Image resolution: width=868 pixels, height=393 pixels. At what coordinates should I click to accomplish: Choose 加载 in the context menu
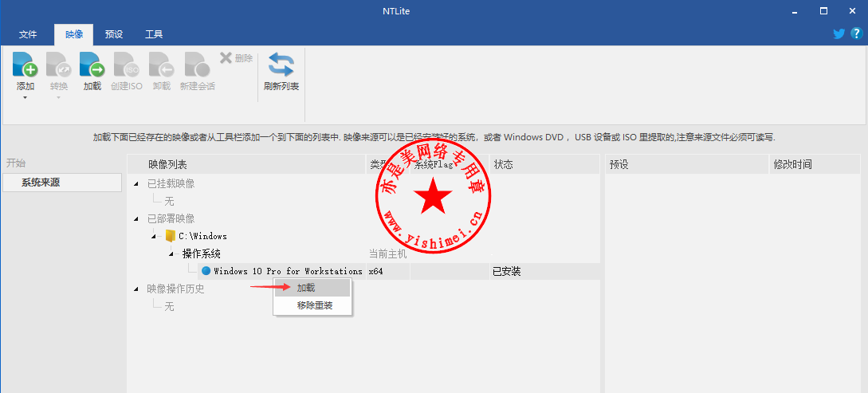point(312,288)
